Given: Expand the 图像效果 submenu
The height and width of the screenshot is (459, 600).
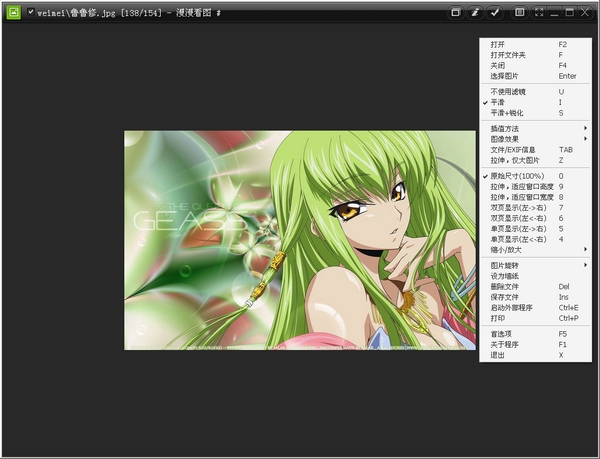Looking at the screenshot, I should pyautogui.click(x=535, y=139).
